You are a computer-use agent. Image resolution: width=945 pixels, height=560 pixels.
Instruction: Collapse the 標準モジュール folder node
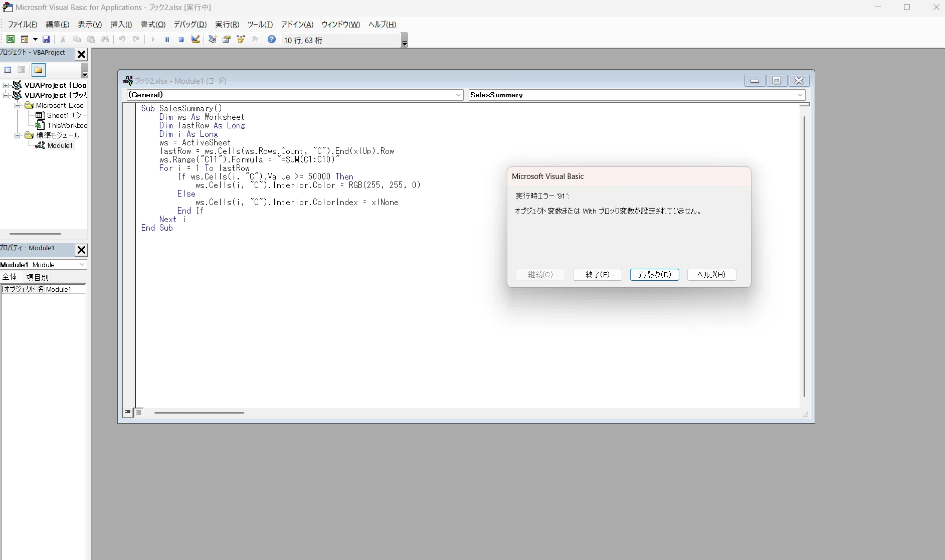(17, 135)
